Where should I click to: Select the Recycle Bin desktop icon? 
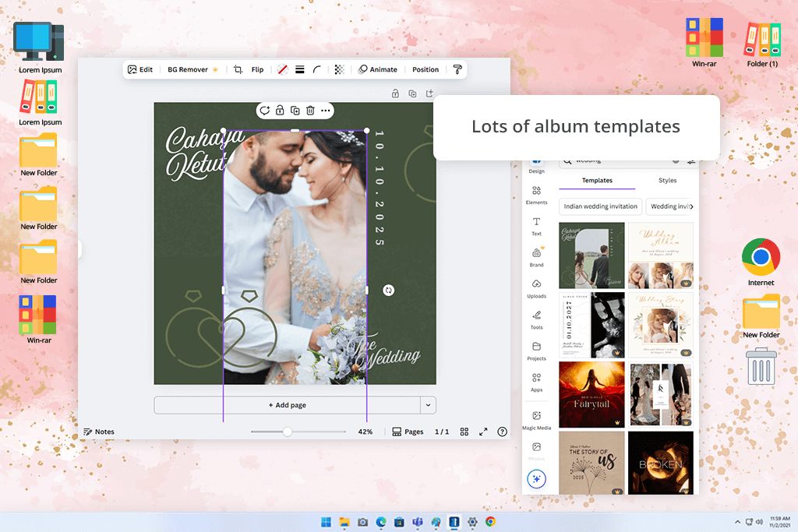tap(761, 367)
